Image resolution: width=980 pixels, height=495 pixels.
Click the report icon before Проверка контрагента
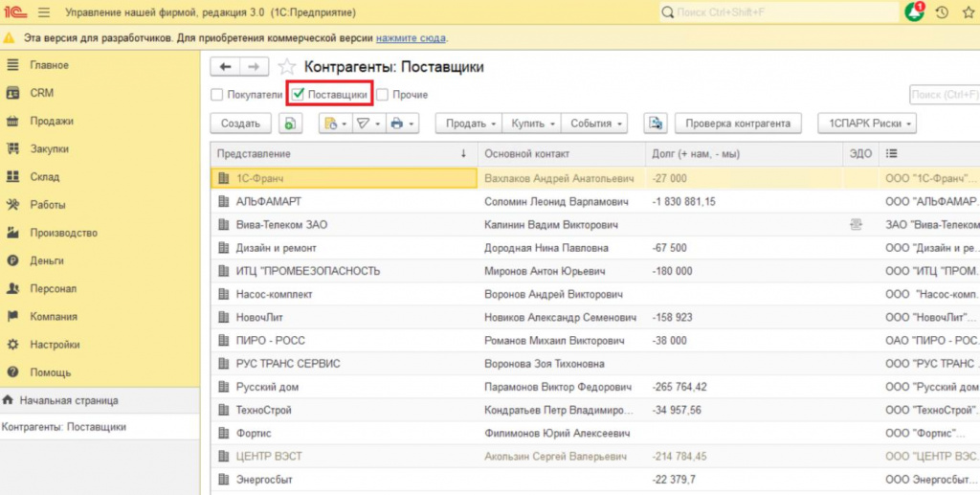(x=656, y=124)
